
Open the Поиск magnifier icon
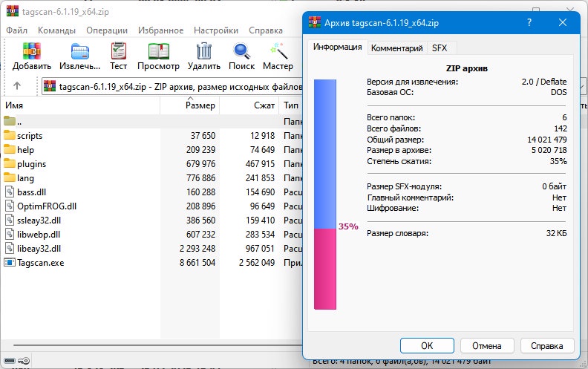pos(241,51)
